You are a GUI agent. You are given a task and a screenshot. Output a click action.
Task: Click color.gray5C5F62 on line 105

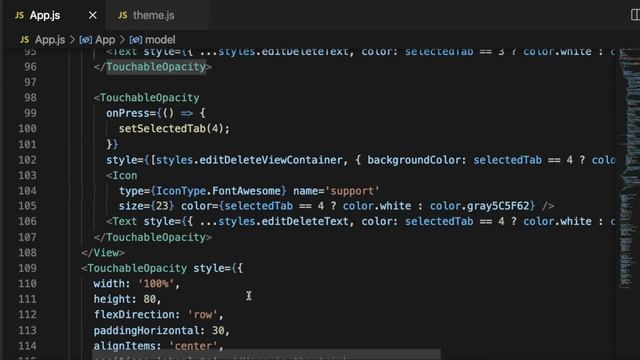[479, 206]
